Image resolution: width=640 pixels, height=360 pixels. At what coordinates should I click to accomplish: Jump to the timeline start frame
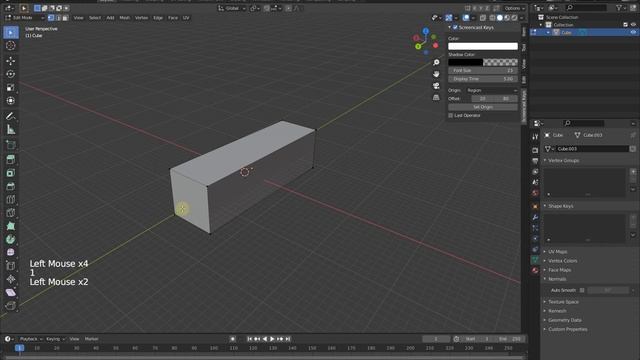[x=249, y=339]
